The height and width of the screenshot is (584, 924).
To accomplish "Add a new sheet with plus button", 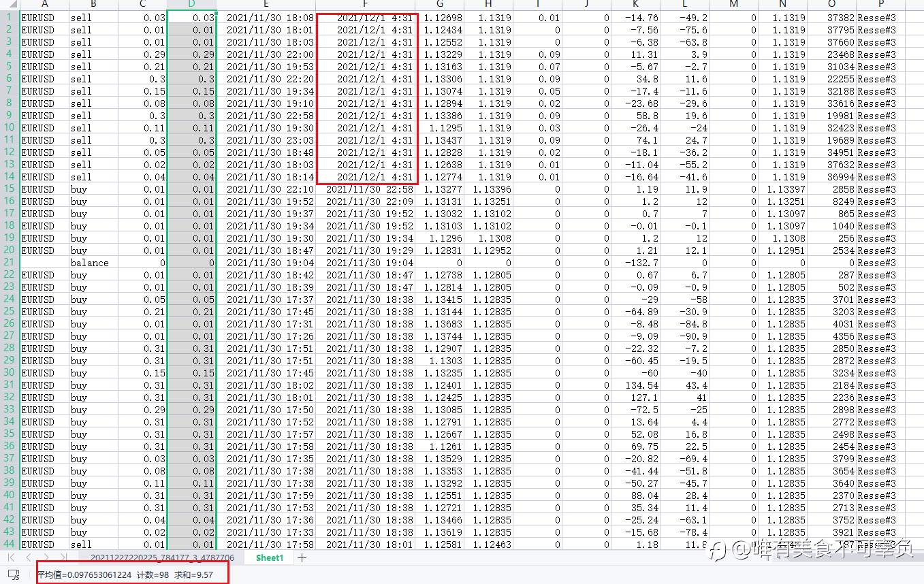I will 302,558.
